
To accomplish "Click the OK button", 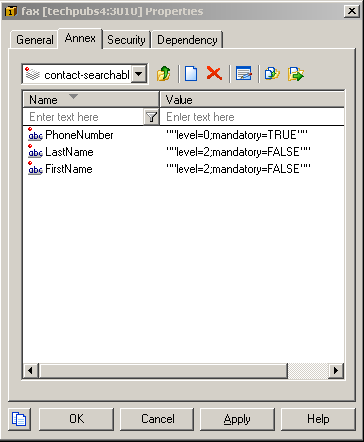I will point(76,419).
